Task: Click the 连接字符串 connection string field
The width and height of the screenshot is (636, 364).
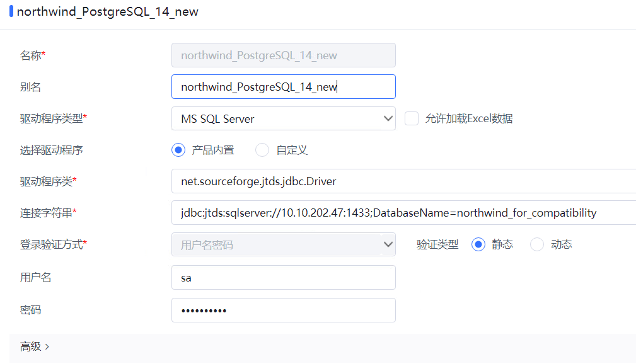Action: tap(403, 212)
